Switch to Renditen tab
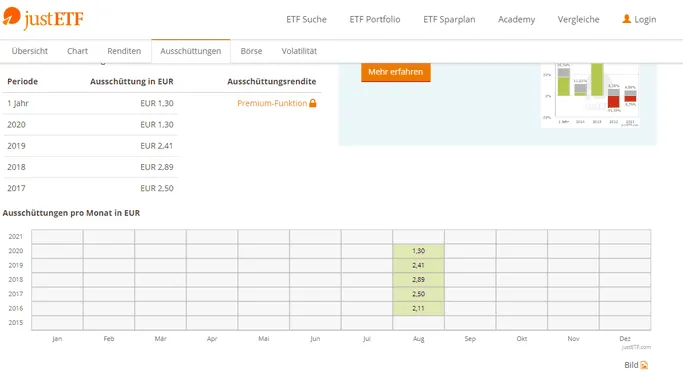683x384 pixels. [124, 51]
